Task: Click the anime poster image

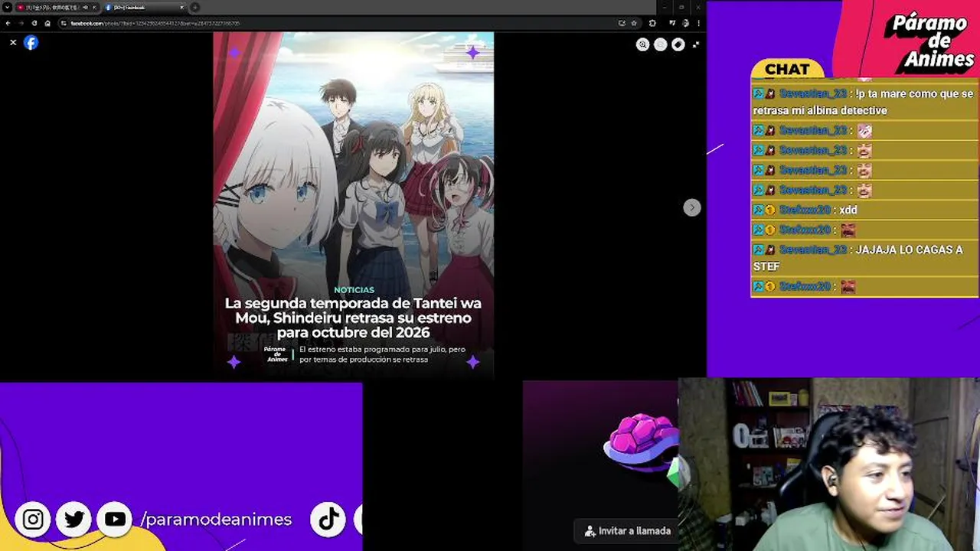Action: (x=354, y=205)
